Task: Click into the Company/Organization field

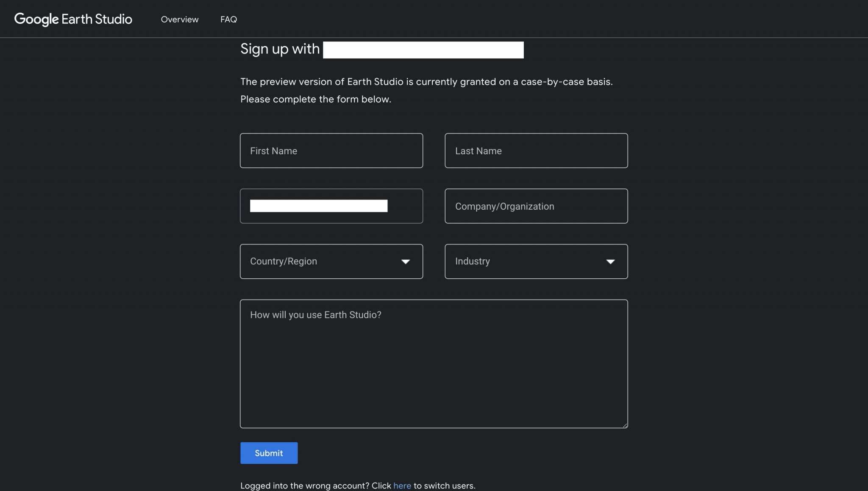Action: (536, 206)
